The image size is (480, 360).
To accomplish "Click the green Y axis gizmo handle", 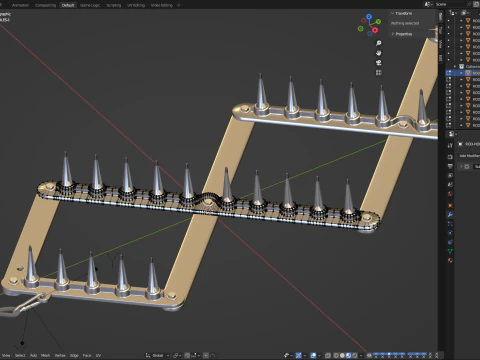I will tap(378, 21).
